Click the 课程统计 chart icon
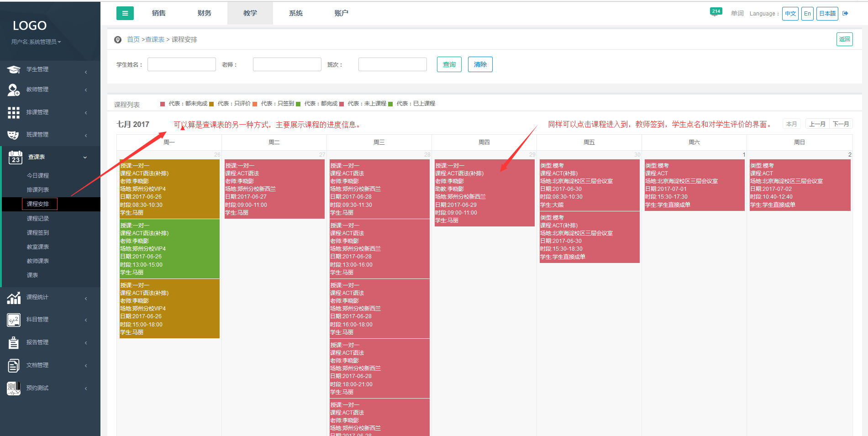 click(x=14, y=298)
